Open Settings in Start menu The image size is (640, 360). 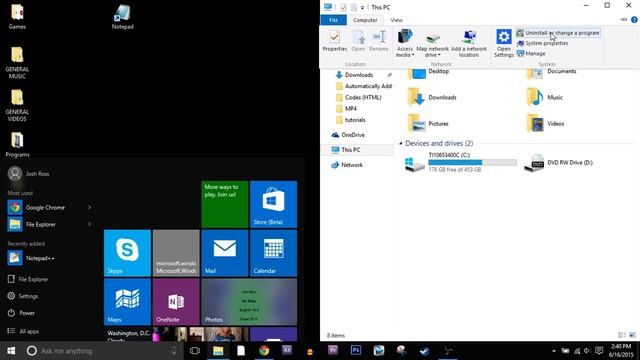point(23,296)
